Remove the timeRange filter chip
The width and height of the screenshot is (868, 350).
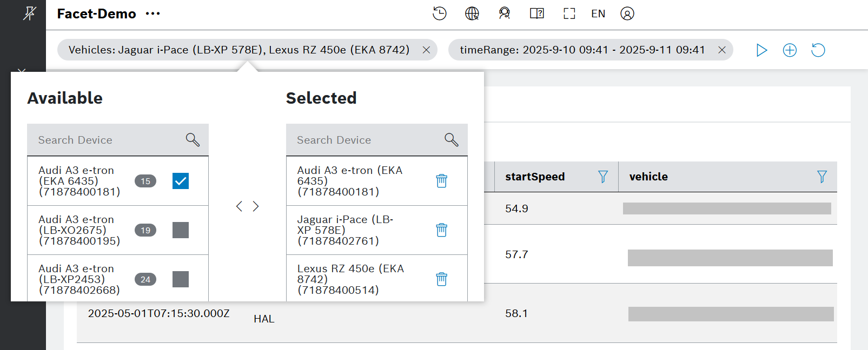[721, 50]
